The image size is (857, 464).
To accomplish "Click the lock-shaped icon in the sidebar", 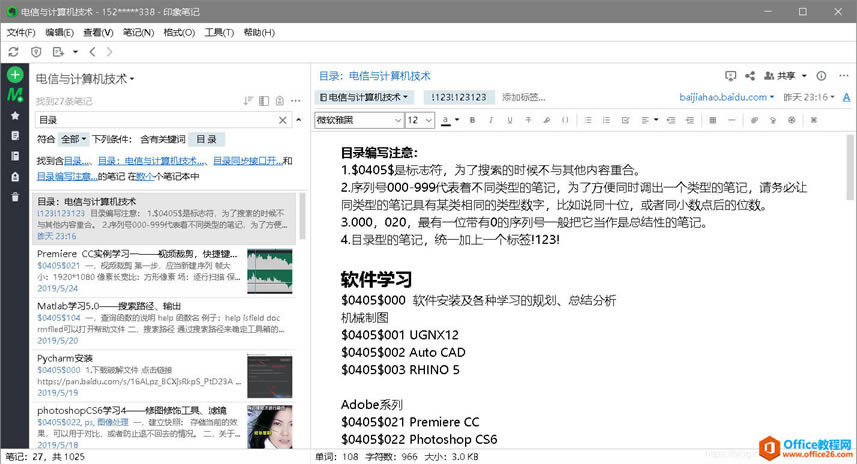I will [x=15, y=177].
